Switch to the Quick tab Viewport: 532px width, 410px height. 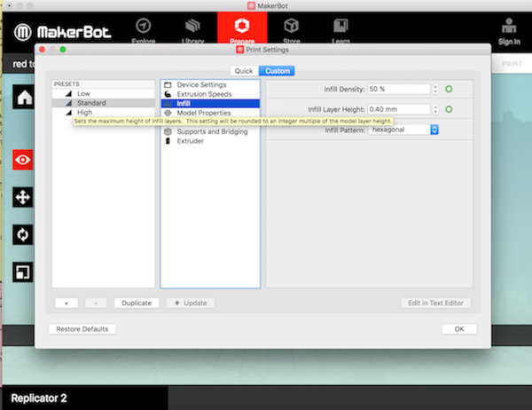[x=244, y=71]
